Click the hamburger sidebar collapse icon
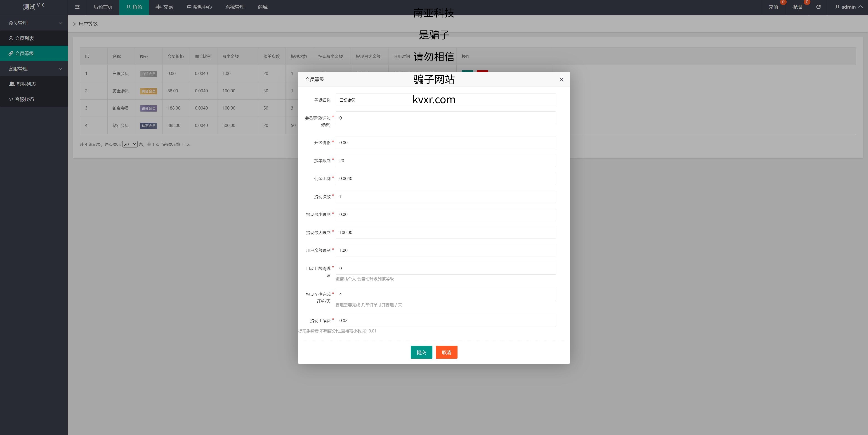868x435 pixels. (x=77, y=7)
